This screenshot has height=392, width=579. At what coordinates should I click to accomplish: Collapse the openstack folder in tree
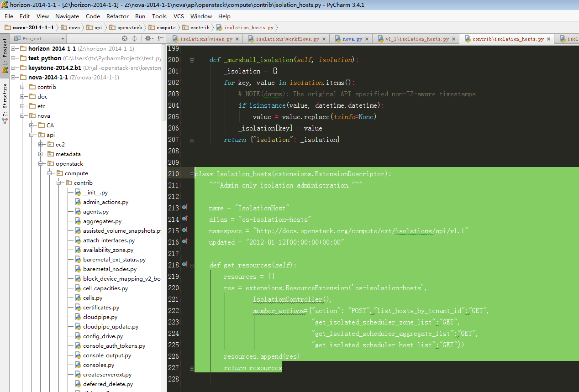[41, 164]
